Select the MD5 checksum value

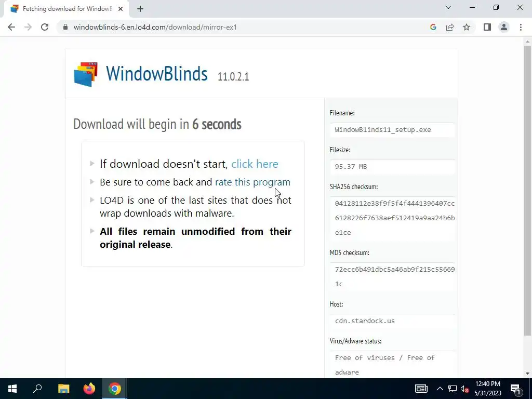point(395,276)
